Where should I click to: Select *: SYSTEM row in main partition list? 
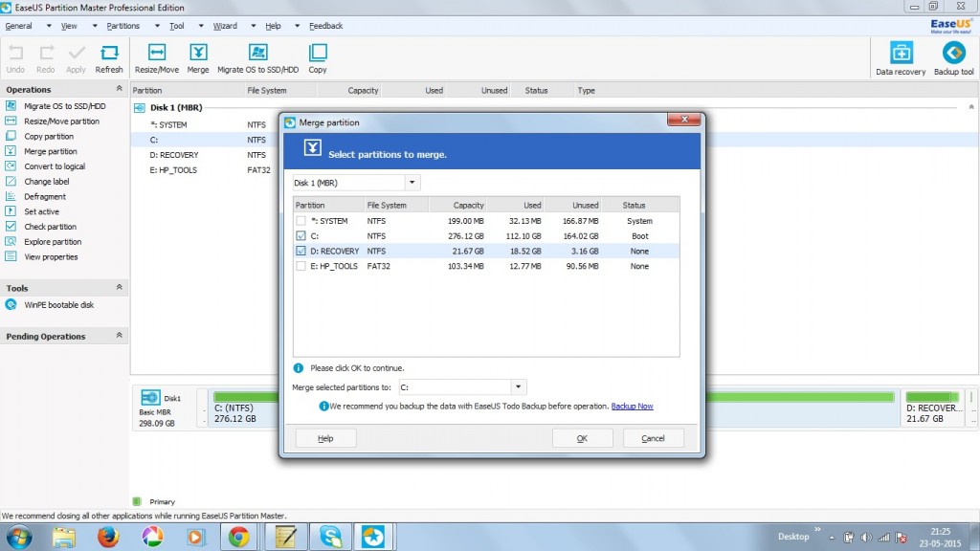point(168,125)
